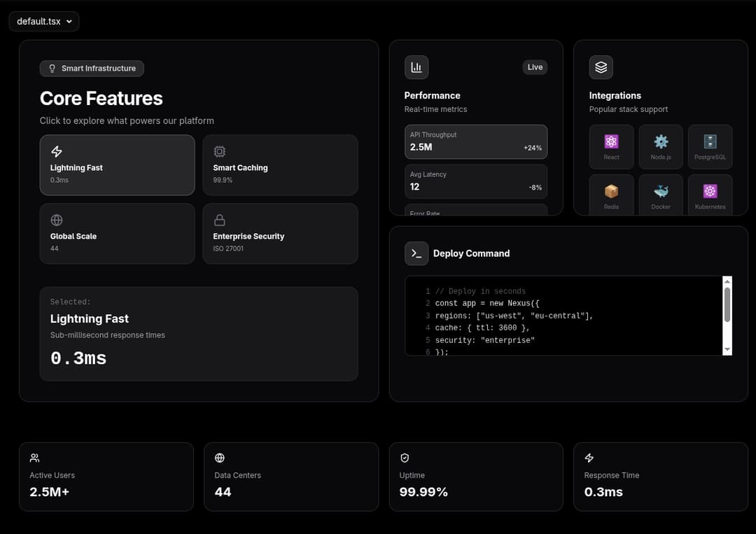Click the 99.99% Uptime value
The height and width of the screenshot is (534, 756).
(423, 492)
